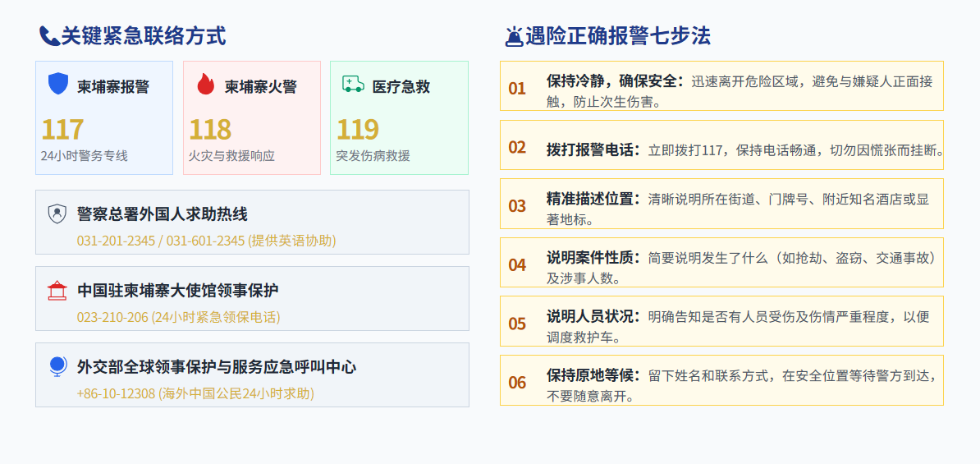The image size is (980, 464).
Task: Open step 01 保持冷静，确保安全 card
Action: click(x=722, y=85)
